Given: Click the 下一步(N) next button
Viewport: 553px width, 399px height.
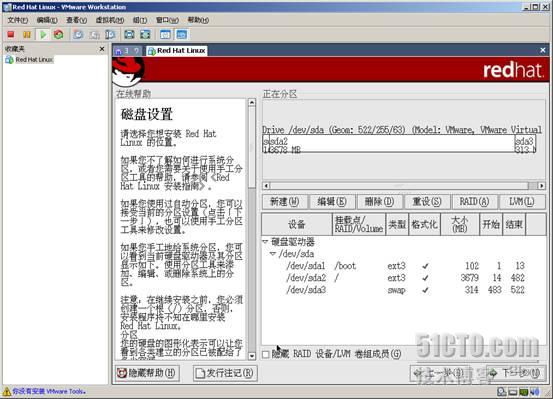Looking at the screenshot, I should pos(516,373).
